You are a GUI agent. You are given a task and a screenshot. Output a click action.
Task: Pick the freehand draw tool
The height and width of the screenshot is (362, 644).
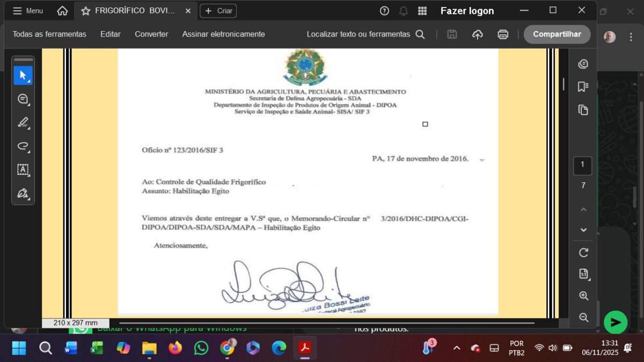23,146
